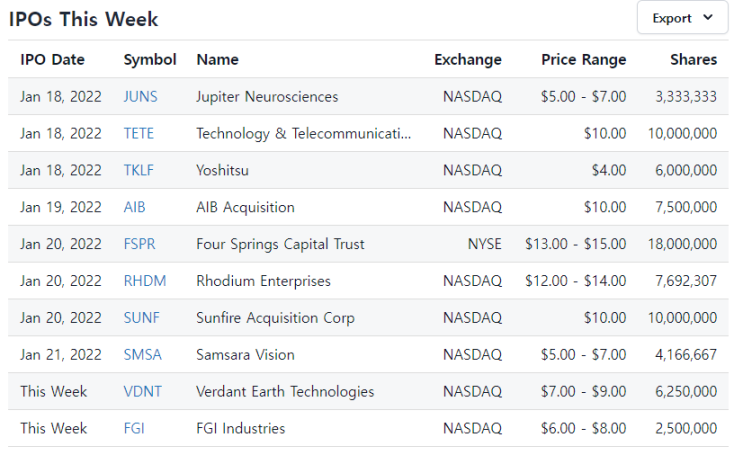This screenshot has width=743, height=464.
Task: Open FSPR stock symbol link
Action: click(x=139, y=244)
